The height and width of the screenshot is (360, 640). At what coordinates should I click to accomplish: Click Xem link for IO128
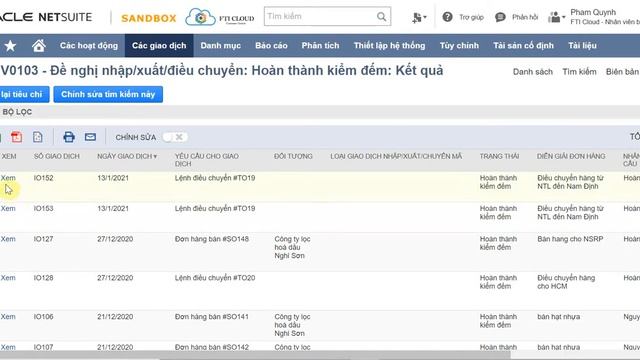(x=8, y=278)
